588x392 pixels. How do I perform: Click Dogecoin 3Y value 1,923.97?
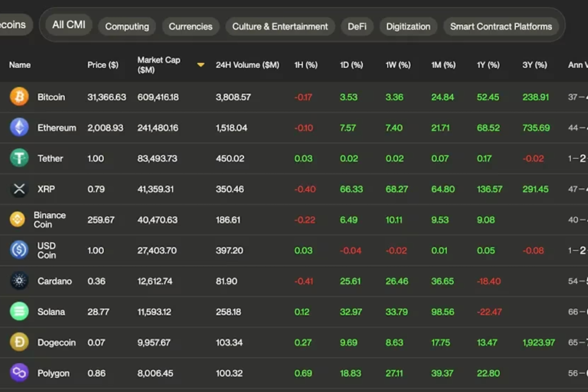[x=538, y=342]
